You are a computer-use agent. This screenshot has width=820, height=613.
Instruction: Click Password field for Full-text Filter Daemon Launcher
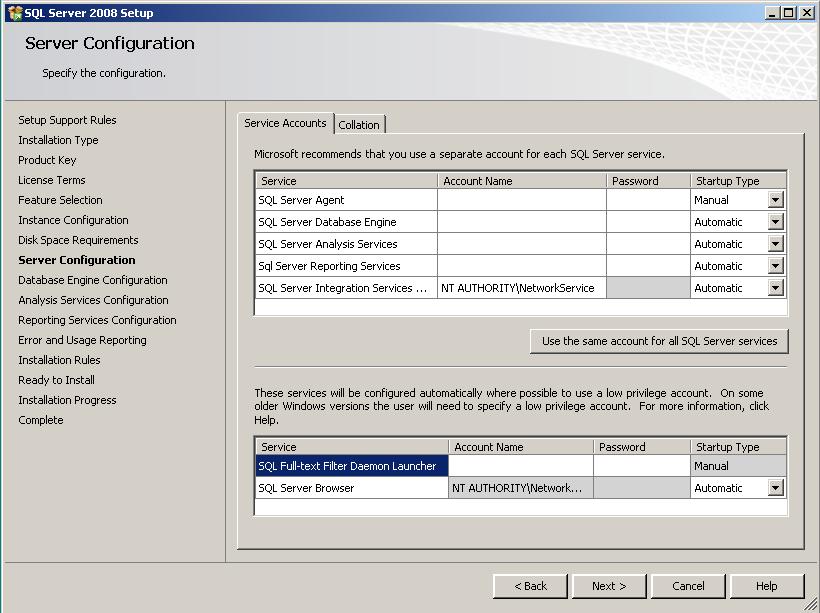642,466
